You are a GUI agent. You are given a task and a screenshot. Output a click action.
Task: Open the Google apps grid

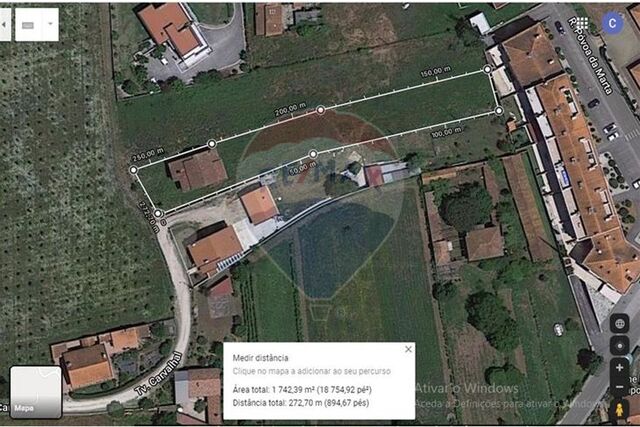[582, 23]
